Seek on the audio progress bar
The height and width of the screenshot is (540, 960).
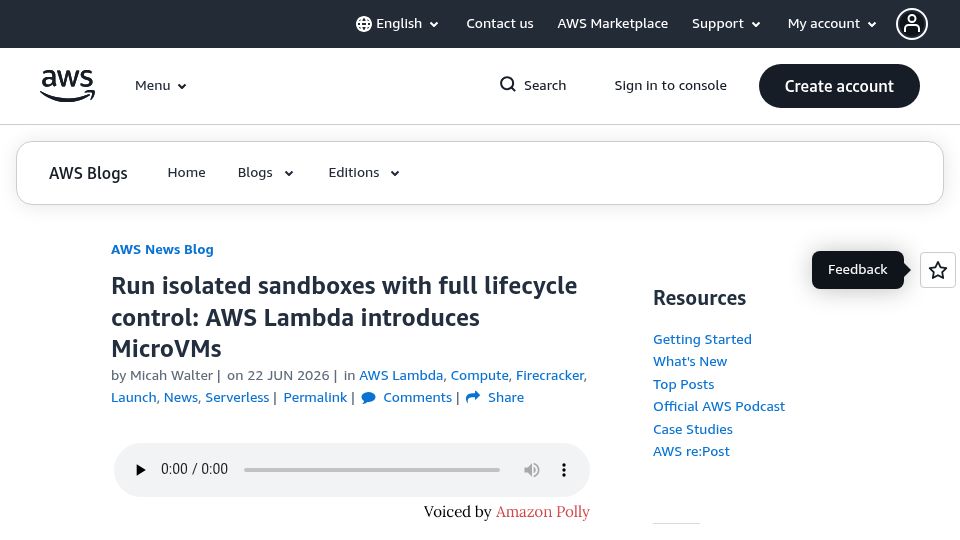pos(372,470)
